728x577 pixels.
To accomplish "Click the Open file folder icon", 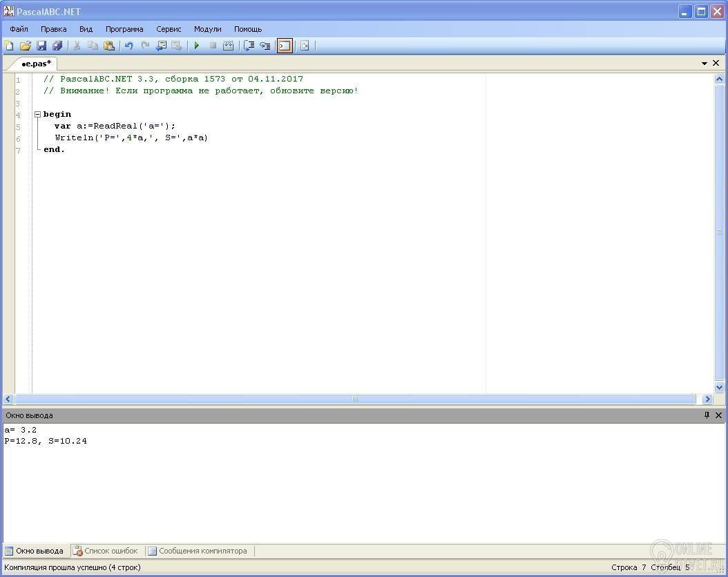I will tap(26, 46).
